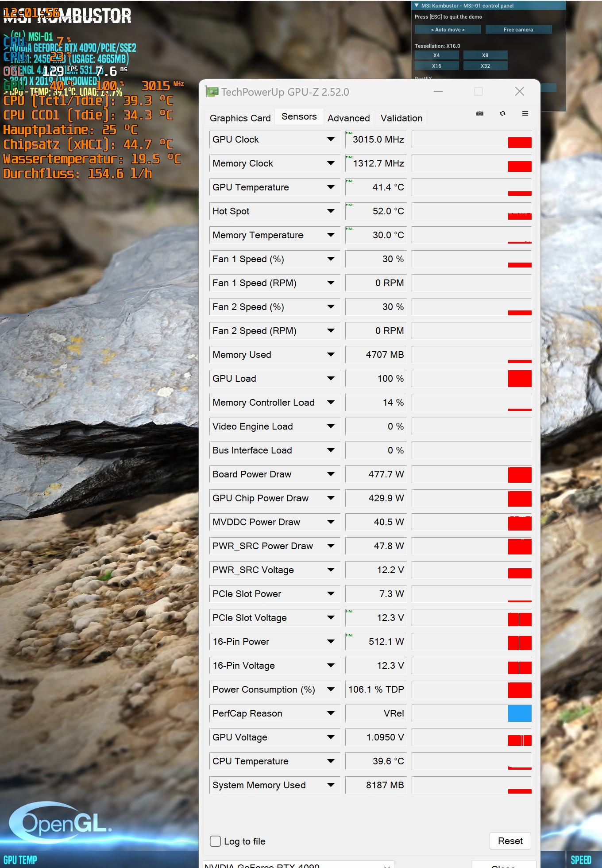Open Memory Controller Load dropdown

pyautogui.click(x=331, y=403)
